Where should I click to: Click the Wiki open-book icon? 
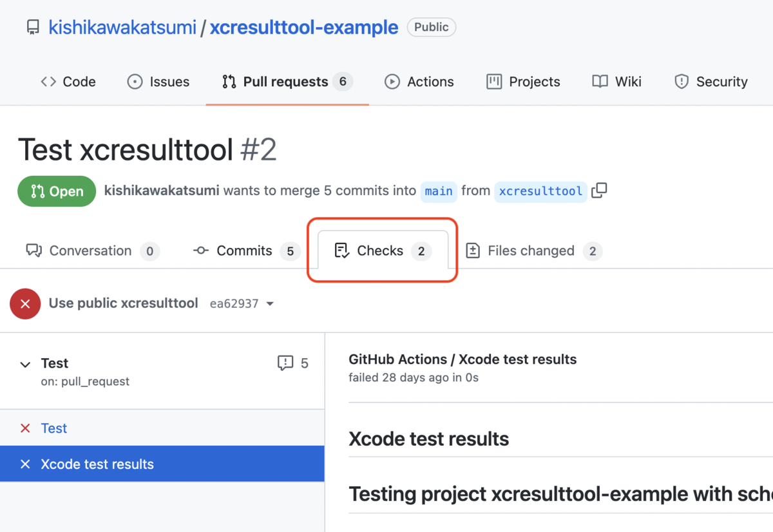[600, 82]
